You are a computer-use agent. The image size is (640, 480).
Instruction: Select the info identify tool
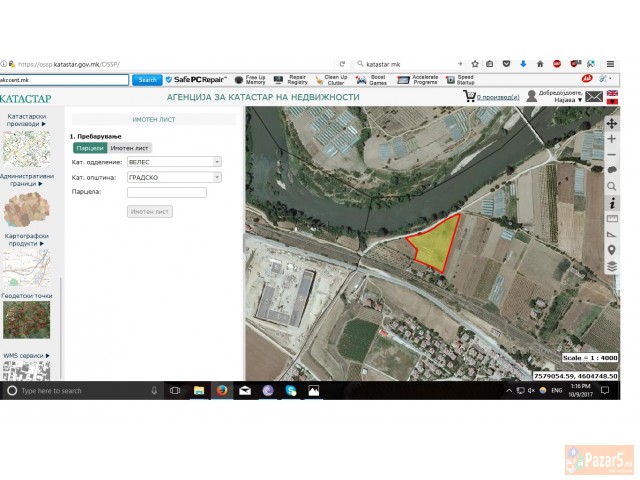[612, 202]
